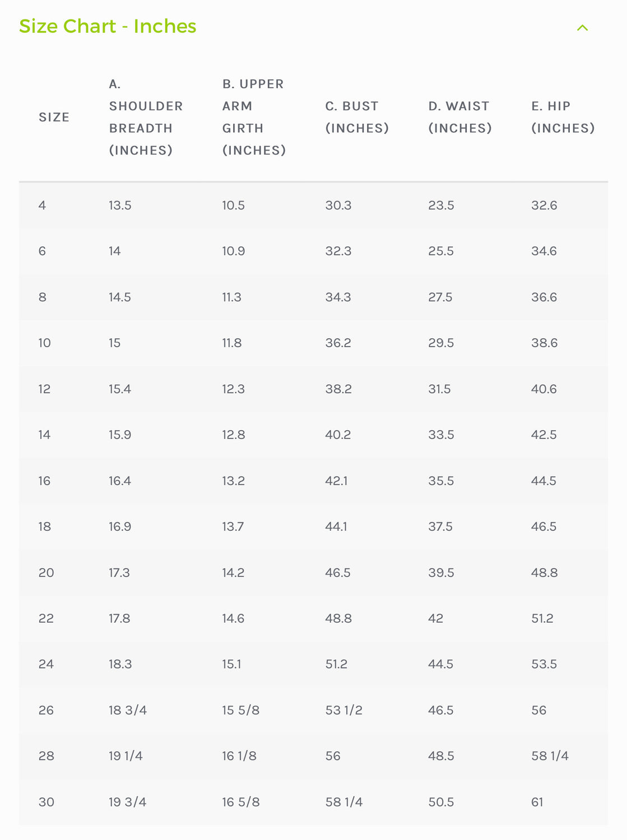Click the A. Shoulder Breadth column header
This screenshot has width=627, height=840.
[146, 117]
